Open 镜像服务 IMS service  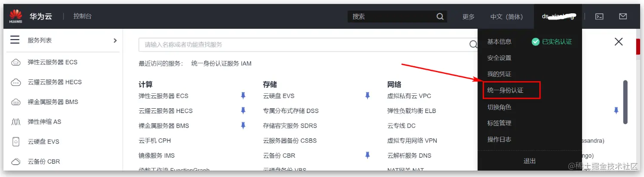click(157, 156)
